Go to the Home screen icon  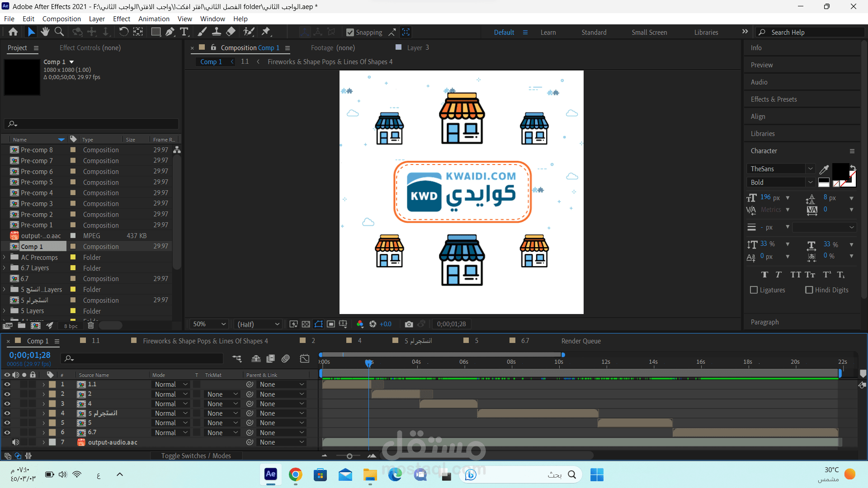pos(13,32)
